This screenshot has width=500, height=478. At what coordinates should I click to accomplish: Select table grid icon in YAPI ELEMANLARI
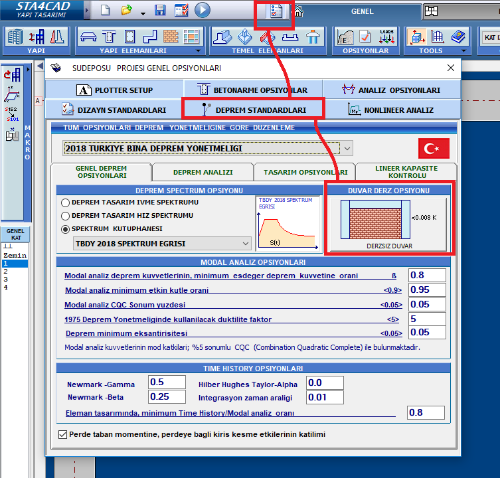click(x=191, y=37)
